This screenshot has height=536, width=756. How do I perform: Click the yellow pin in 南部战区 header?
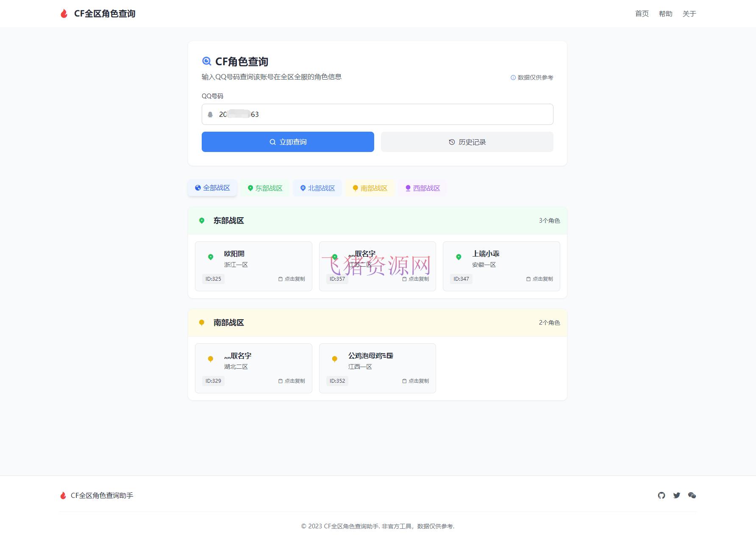click(x=202, y=323)
